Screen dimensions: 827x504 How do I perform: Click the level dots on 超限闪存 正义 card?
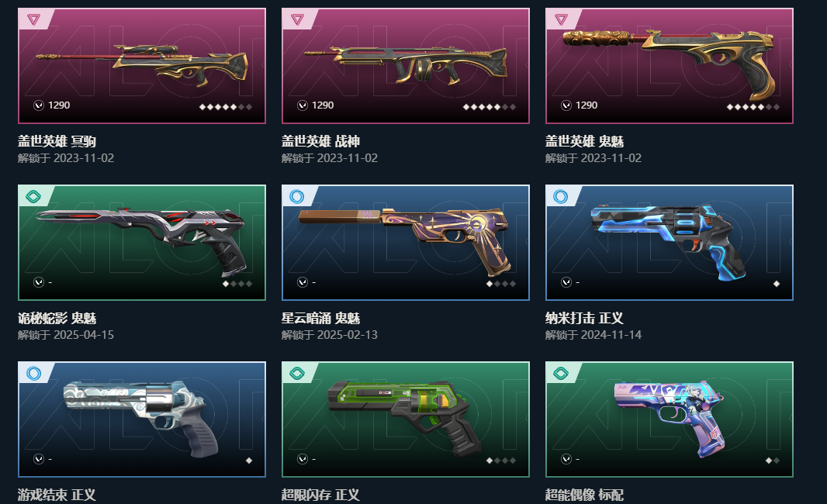(x=501, y=461)
